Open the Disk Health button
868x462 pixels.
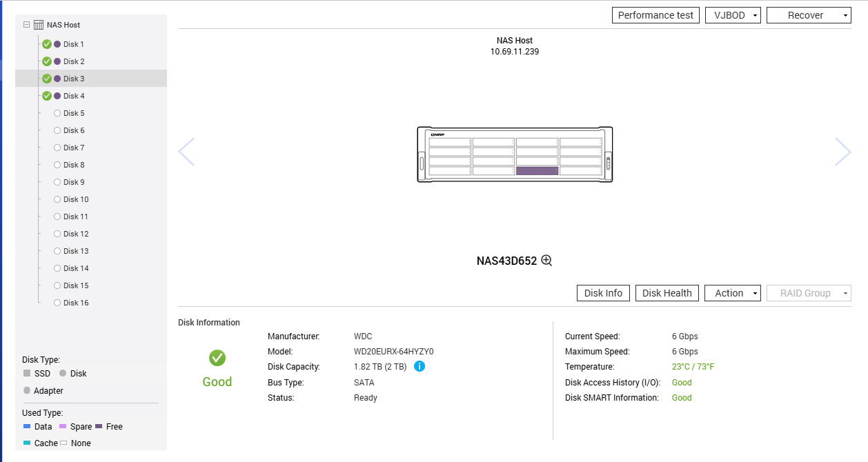tap(667, 293)
